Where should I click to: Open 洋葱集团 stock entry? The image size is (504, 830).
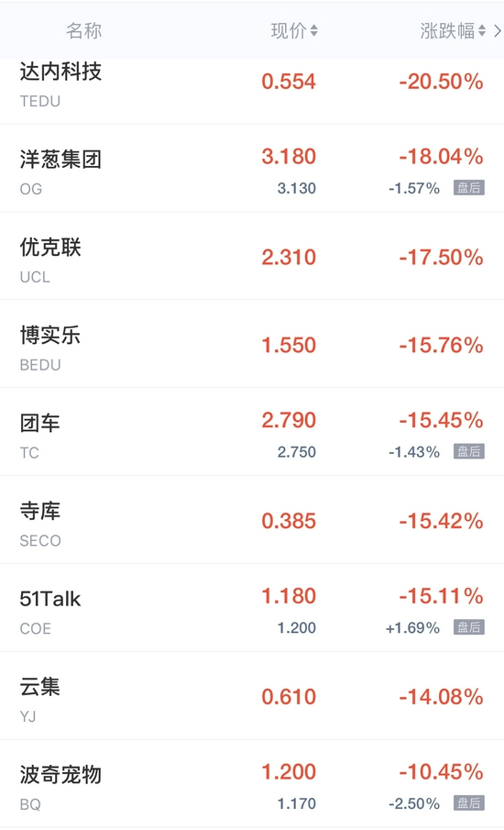(x=252, y=169)
